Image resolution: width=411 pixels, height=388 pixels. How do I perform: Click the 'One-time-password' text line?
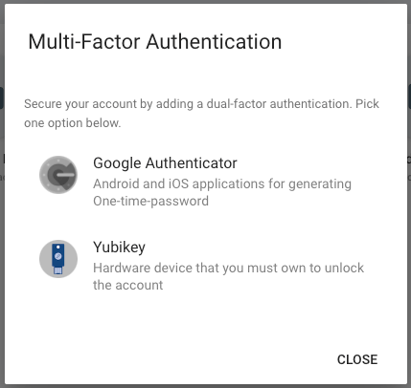[x=151, y=201]
